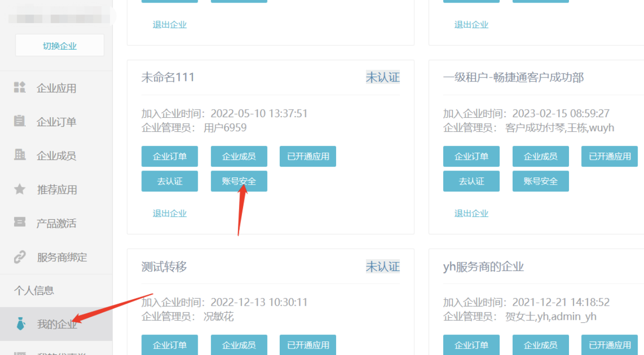Click 退出企业 link in top-right card
This screenshot has width=644, height=355.
(471, 24)
